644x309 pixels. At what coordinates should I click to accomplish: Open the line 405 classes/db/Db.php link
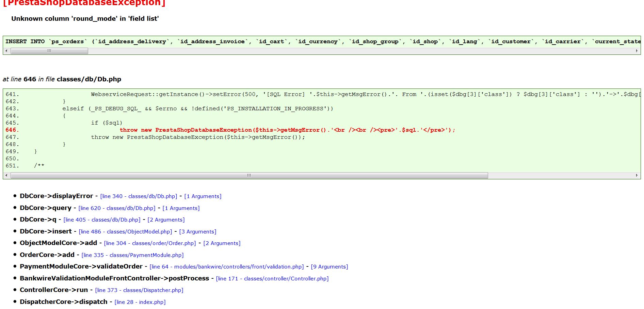[102, 220]
